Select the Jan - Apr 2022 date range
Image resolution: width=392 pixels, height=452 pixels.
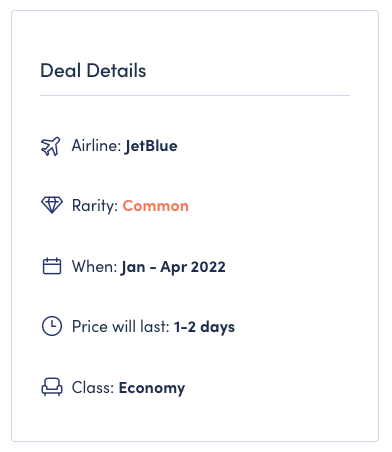(173, 267)
